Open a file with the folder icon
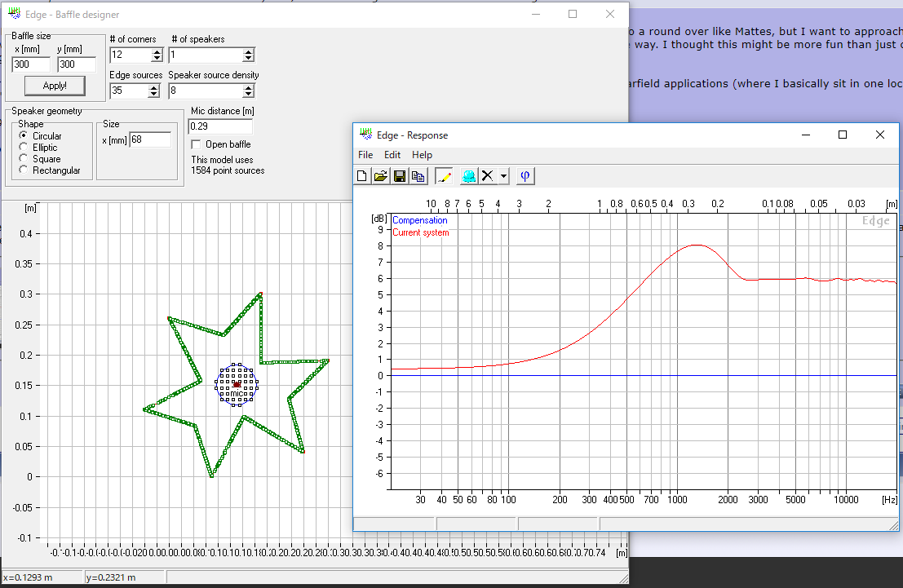The image size is (903, 588). coord(381,176)
